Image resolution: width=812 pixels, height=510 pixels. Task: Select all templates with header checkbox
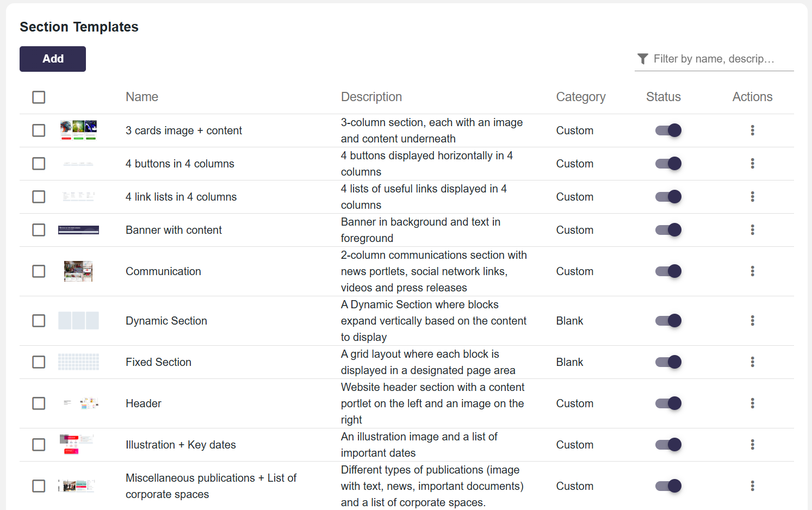[39, 97]
